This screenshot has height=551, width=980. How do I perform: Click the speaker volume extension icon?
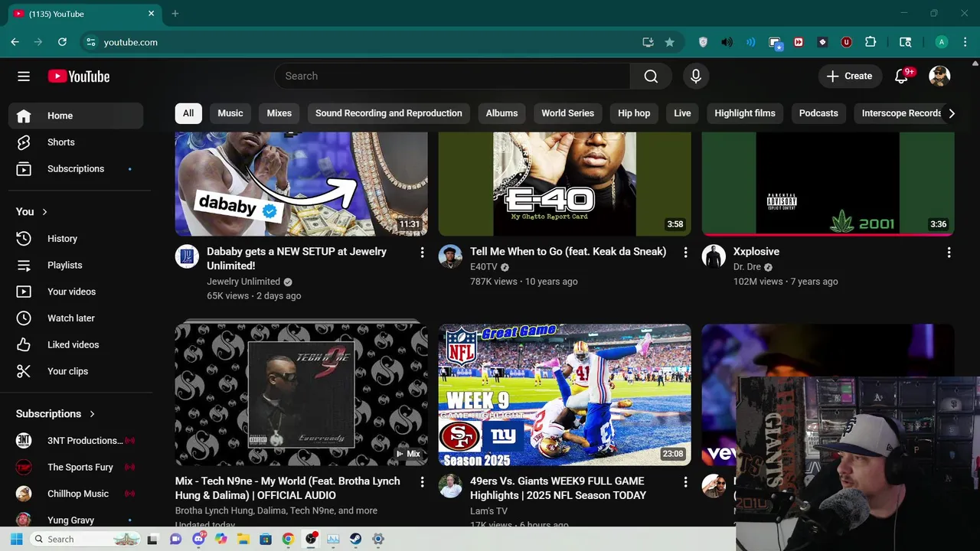click(727, 42)
